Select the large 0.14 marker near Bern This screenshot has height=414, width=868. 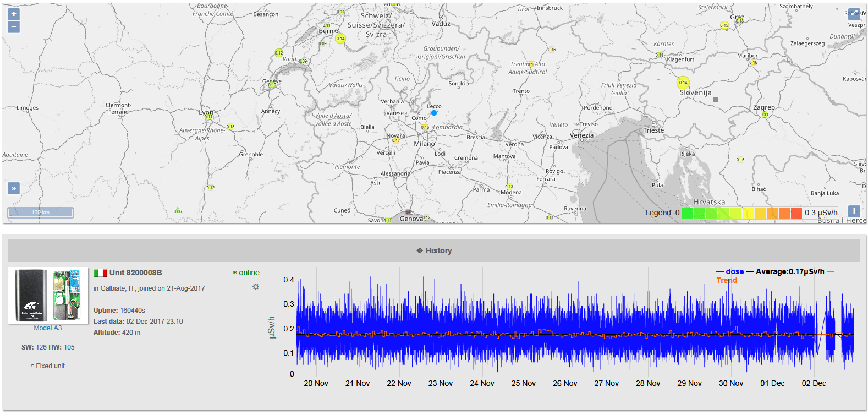tap(340, 39)
